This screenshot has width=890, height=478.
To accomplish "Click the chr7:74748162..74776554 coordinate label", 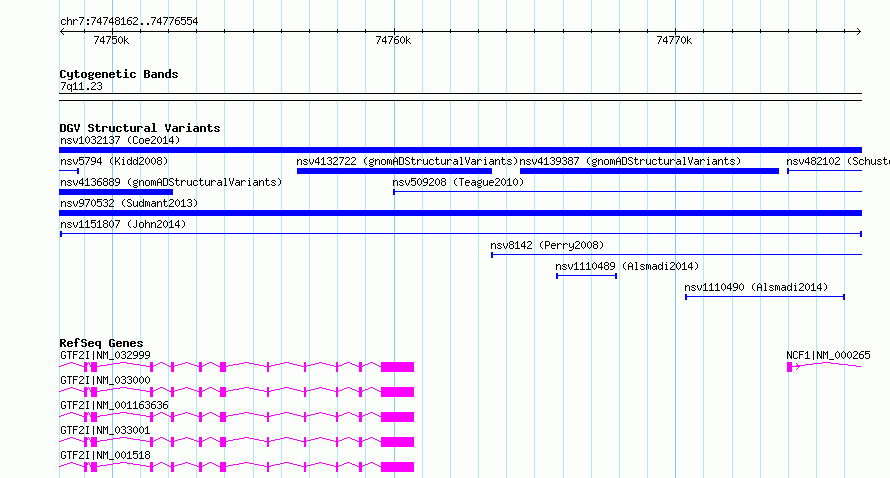I will pos(129,22).
